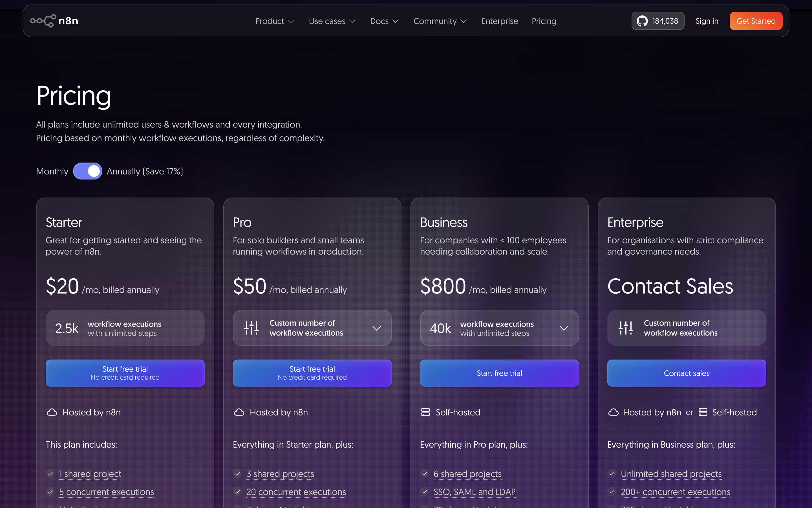Click checkmark beside 3 shared projects

pyautogui.click(x=238, y=474)
